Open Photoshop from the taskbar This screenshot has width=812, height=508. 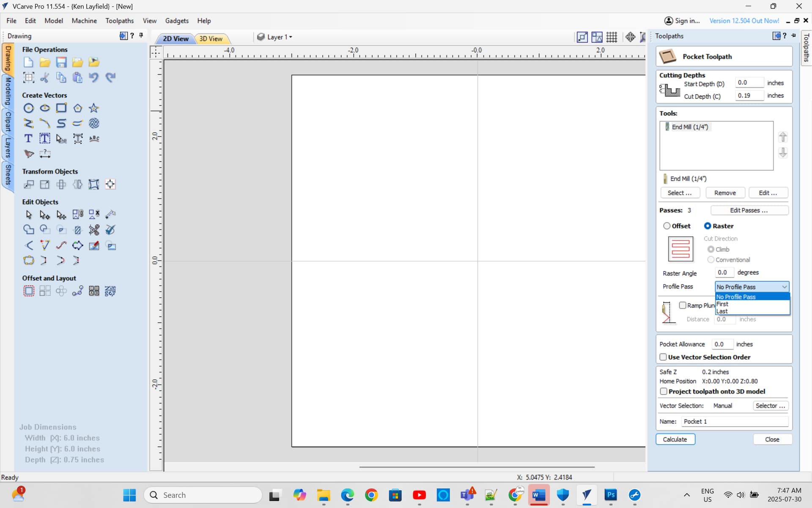(x=611, y=495)
